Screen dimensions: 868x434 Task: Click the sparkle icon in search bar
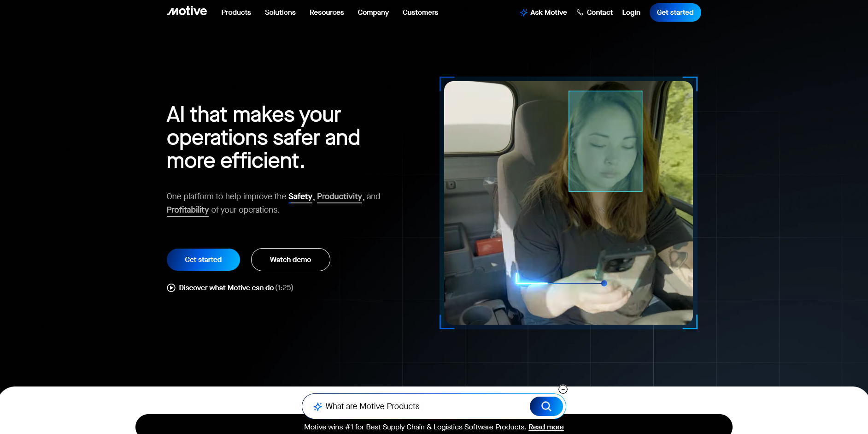[317, 407]
